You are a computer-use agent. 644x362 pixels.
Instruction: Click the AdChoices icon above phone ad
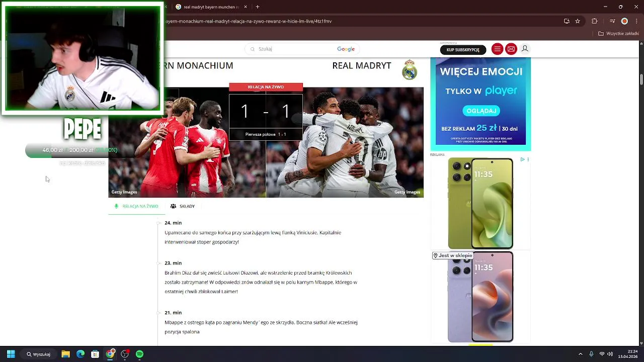point(522,159)
